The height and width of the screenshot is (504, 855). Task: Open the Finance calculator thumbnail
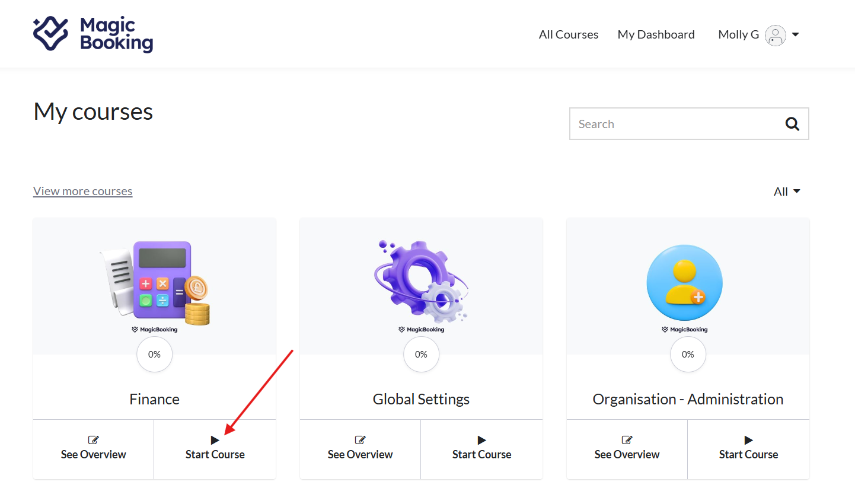155,286
